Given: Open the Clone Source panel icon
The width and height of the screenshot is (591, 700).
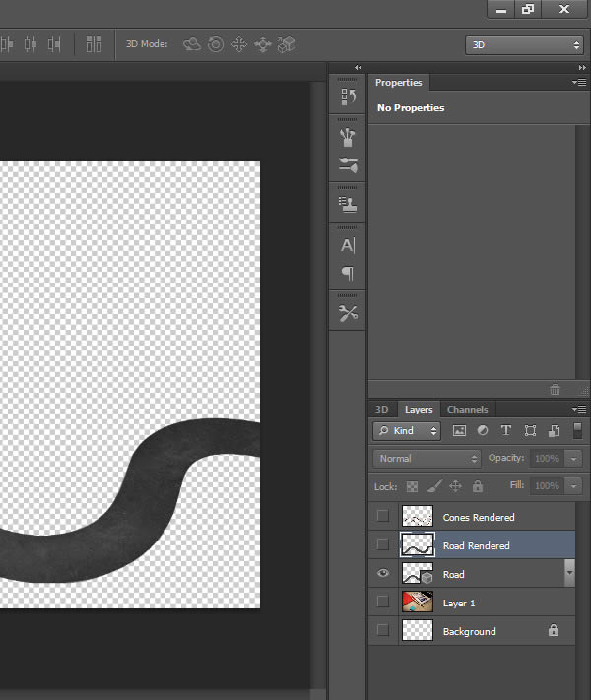Looking at the screenshot, I should [348, 205].
